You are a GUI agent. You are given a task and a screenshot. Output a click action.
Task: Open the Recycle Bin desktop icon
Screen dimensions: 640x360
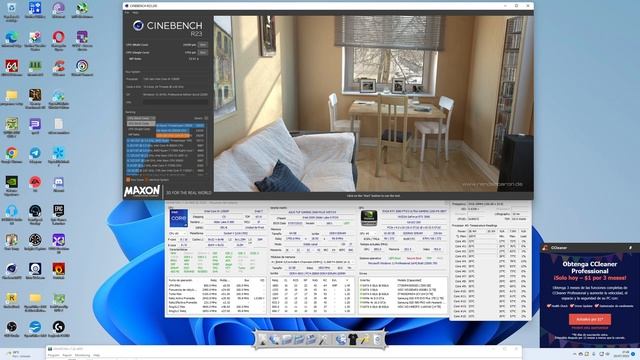coord(11,10)
